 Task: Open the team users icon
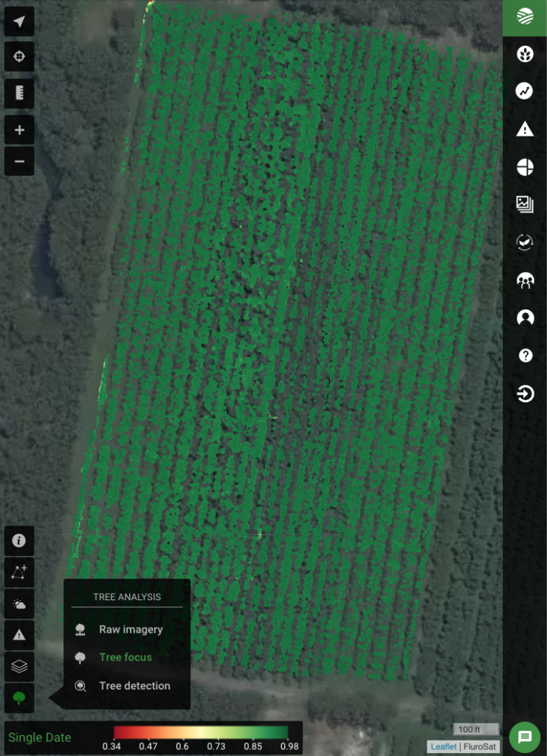[525, 280]
